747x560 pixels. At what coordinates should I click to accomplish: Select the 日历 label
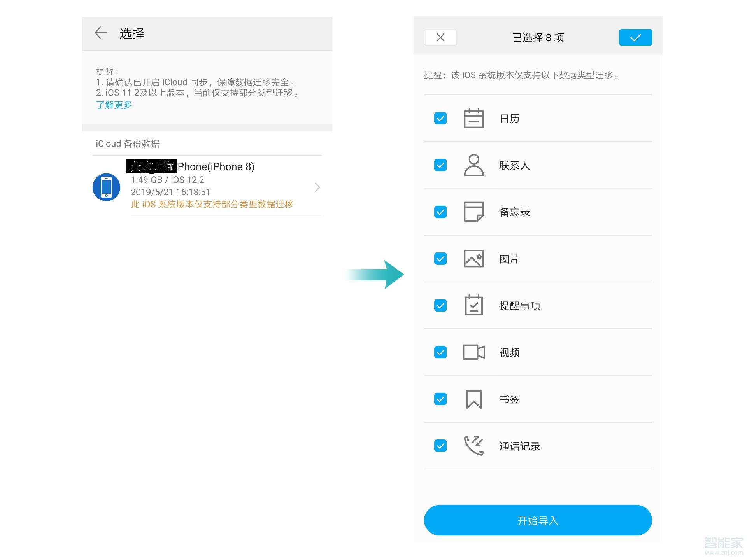pyautogui.click(x=510, y=119)
